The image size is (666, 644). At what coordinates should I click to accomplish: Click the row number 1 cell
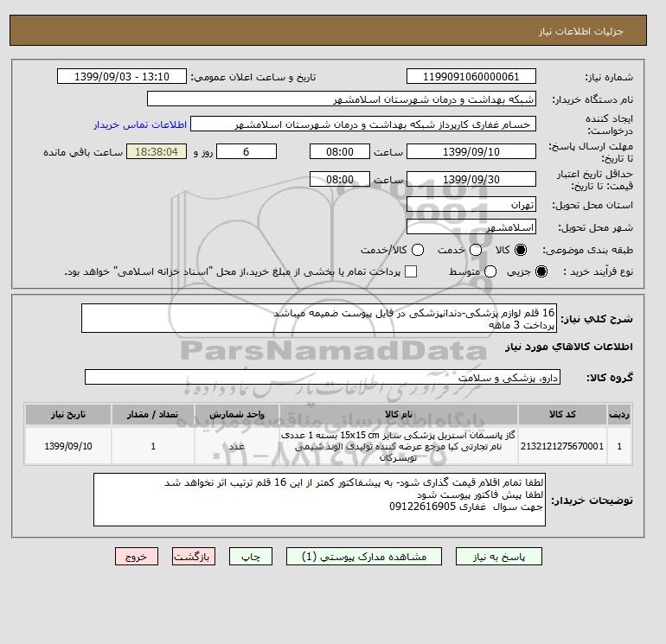coord(619,446)
